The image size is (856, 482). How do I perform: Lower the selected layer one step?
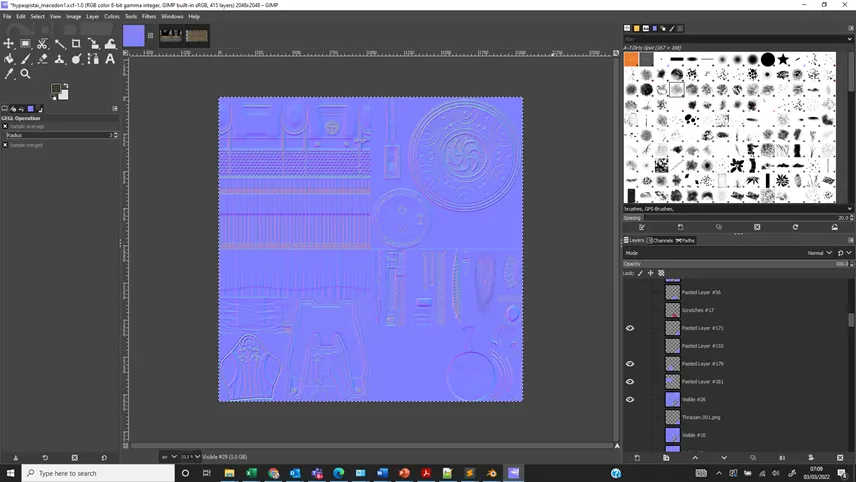(x=724, y=457)
